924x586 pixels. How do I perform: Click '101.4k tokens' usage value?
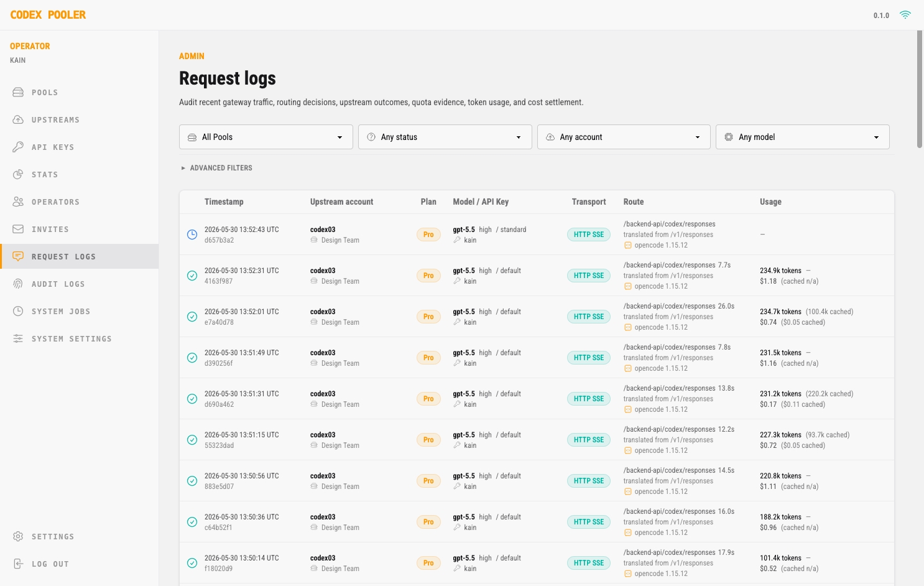780,558
